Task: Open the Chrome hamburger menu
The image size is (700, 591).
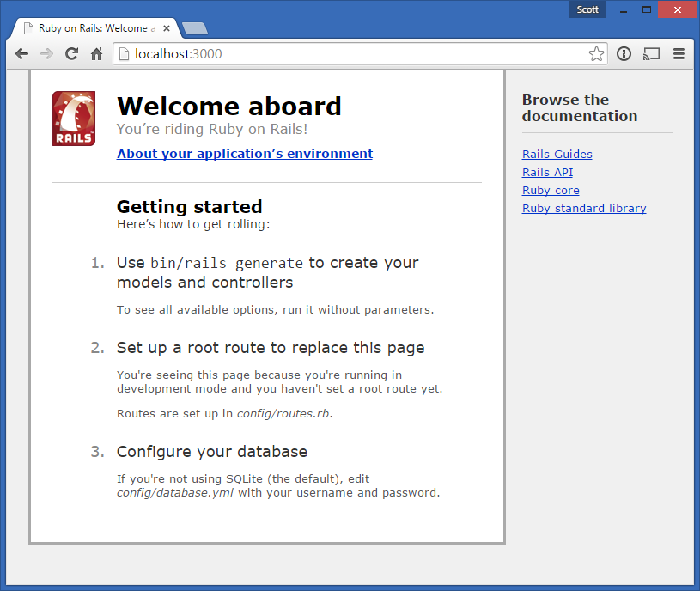Action: [x=679, y=54]
